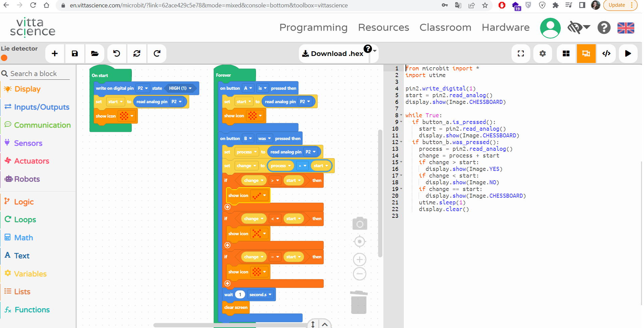Viewport: 644px width, 328px height.
Task: Add else branch under change > start block
Action: [227, 207]
